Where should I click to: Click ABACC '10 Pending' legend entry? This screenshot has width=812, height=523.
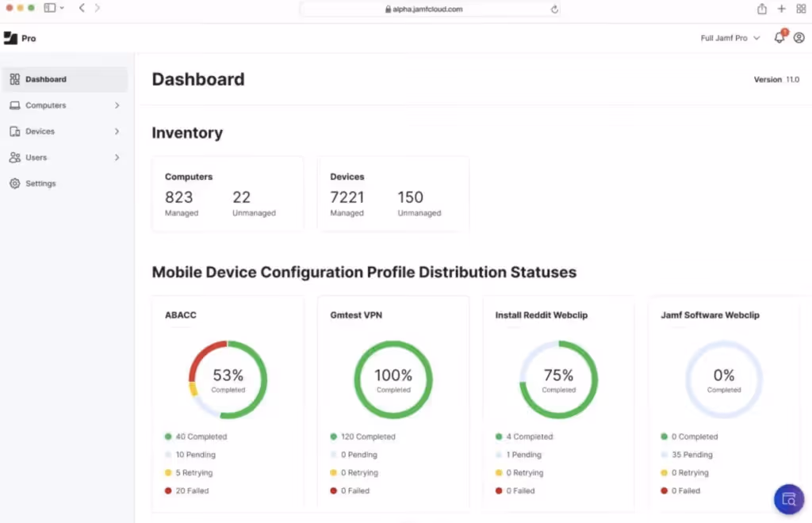(190, 455)
